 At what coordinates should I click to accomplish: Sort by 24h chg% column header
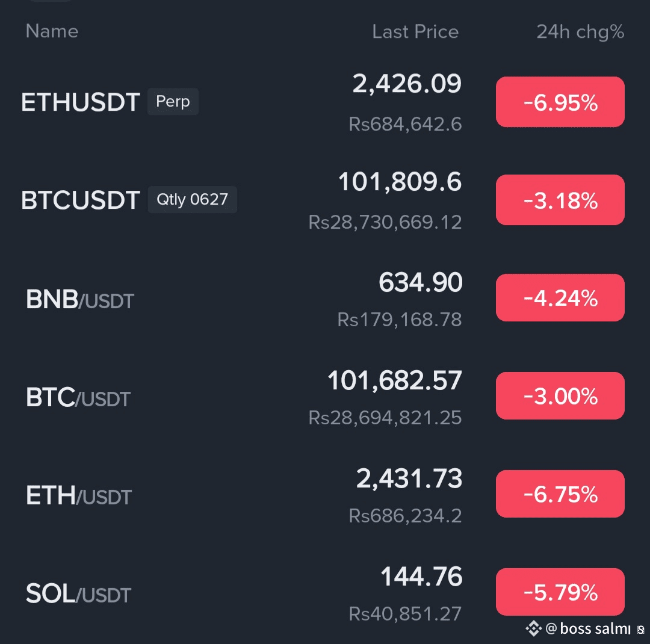(x=580, y=32)
